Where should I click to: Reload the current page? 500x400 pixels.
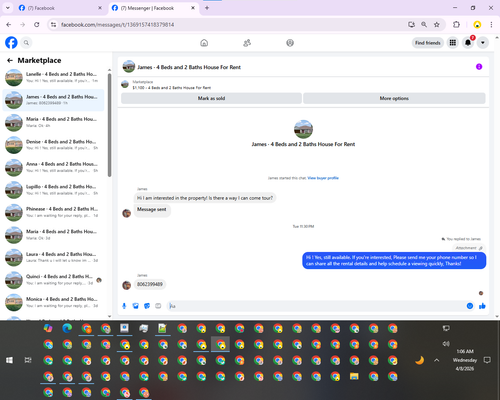point(37,25)
